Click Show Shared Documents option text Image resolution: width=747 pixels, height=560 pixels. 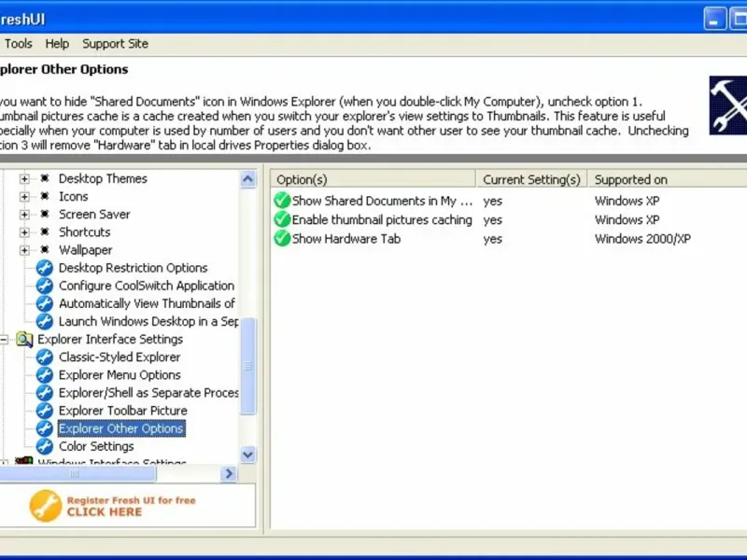(382, 201)
